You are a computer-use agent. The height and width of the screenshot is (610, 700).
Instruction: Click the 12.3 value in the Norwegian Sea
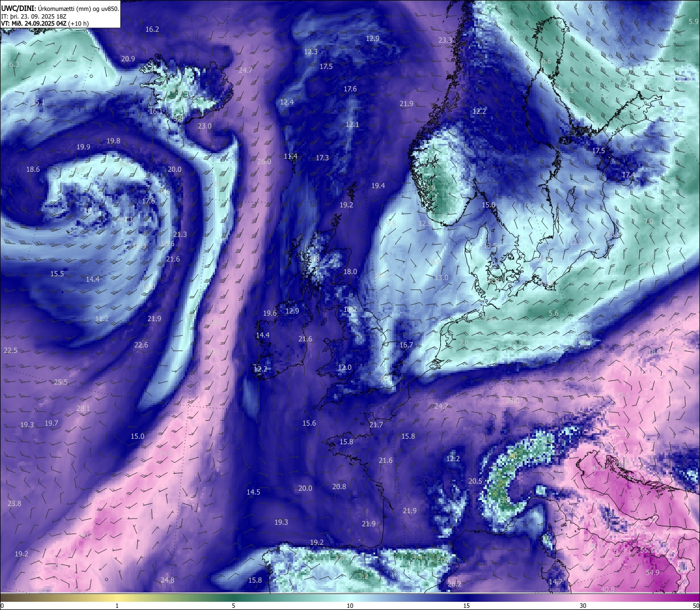tap(311, 51)
